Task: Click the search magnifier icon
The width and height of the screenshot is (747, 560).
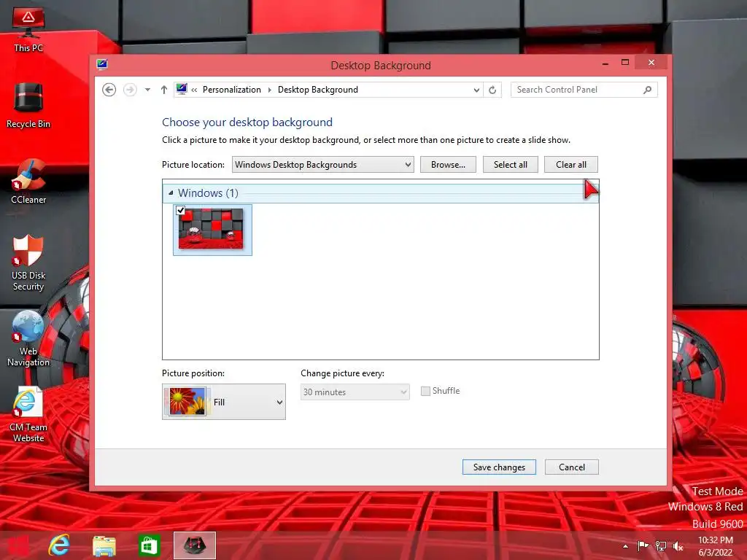Action: tap(648, 90)
